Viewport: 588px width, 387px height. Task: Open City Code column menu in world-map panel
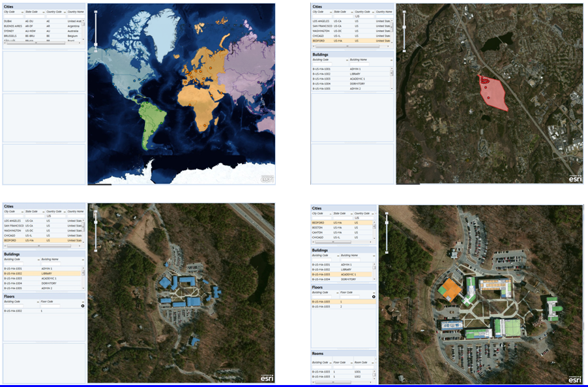pos(22,12)
